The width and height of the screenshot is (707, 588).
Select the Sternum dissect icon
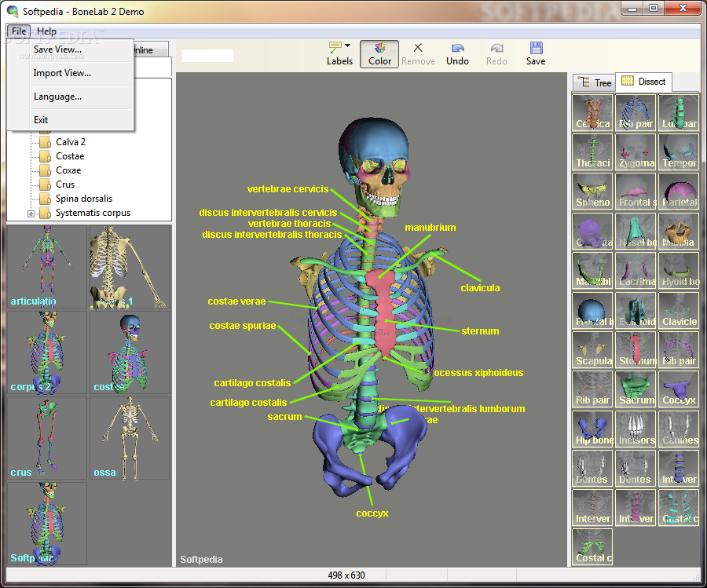636,349
